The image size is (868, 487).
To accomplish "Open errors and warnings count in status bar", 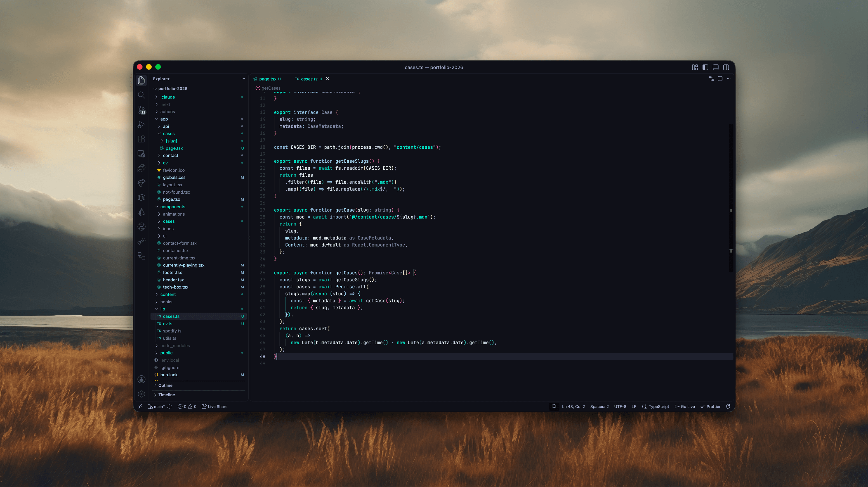I will (x=187, y=407).
